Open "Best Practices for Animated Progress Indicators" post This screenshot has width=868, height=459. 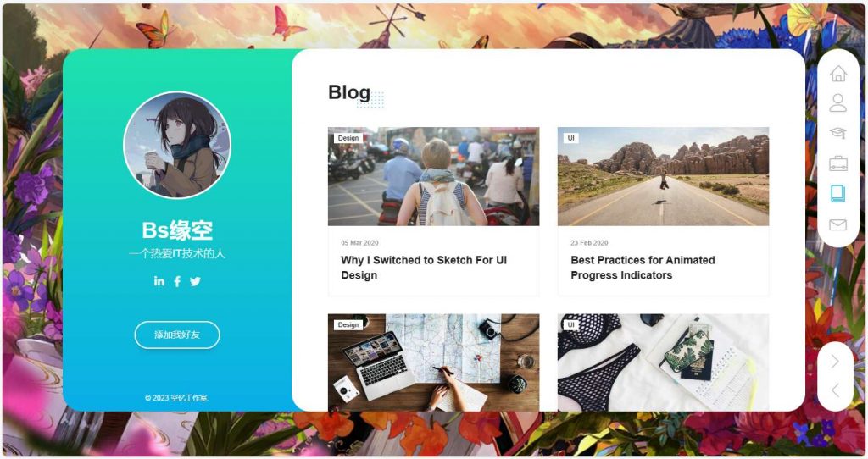point(643,268)
